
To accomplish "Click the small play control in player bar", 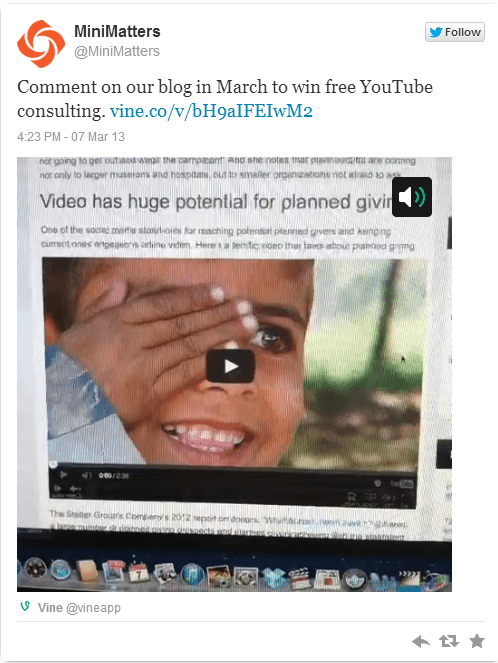I will point(64,475).
